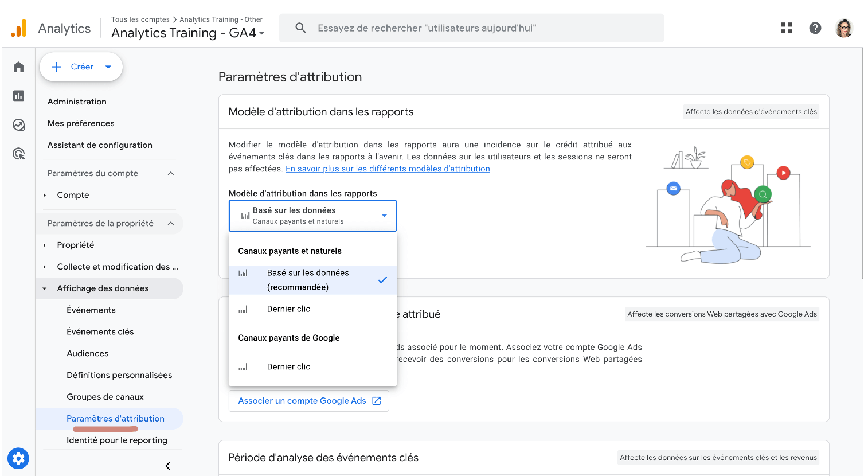
Task: Click Associer un compte Google Ads button
Action: (x=309, y=401)
